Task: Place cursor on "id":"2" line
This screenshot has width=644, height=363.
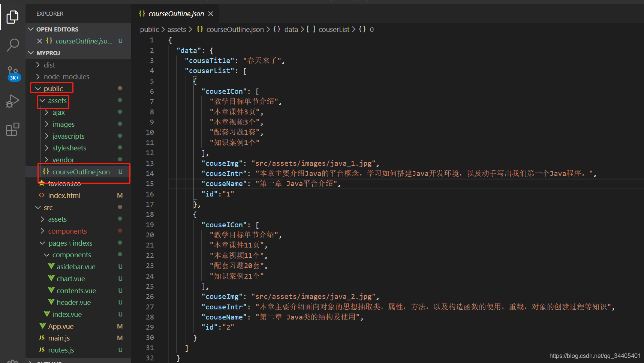Action: point(218,327)
